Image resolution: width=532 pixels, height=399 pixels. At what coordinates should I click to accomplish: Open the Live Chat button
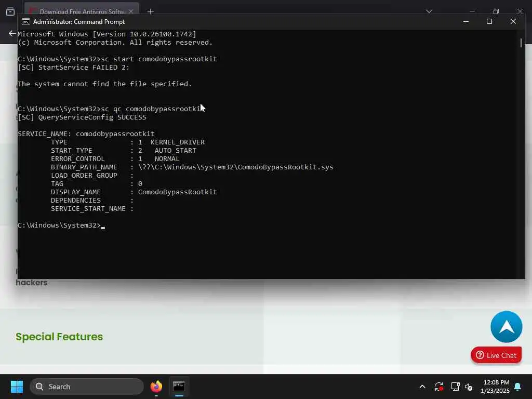pyautogui.click(x=496, y=355)
